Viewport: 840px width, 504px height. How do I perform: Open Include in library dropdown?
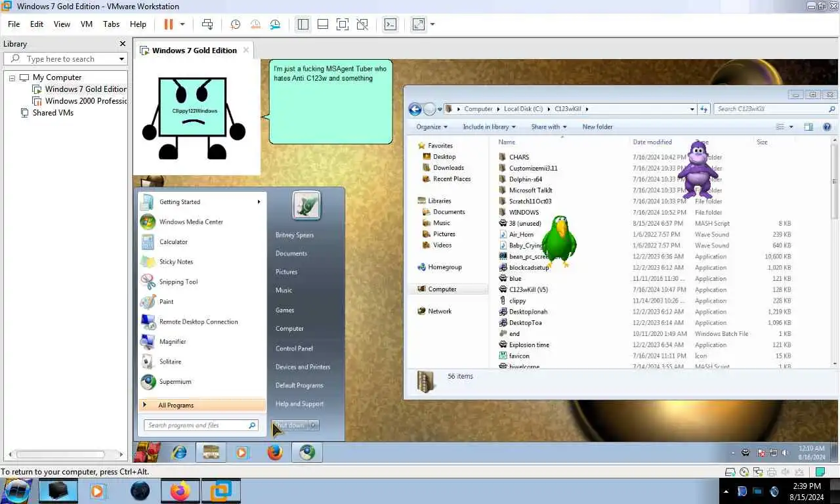[x=490, y=127]
